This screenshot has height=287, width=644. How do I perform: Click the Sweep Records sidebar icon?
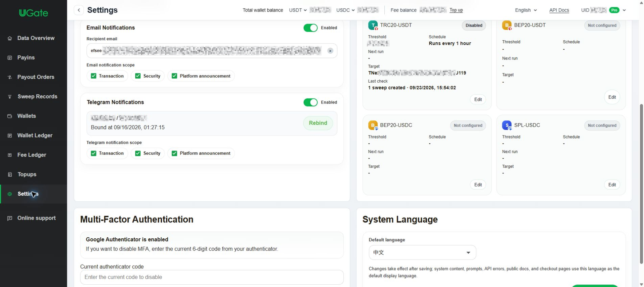[10, 97]
